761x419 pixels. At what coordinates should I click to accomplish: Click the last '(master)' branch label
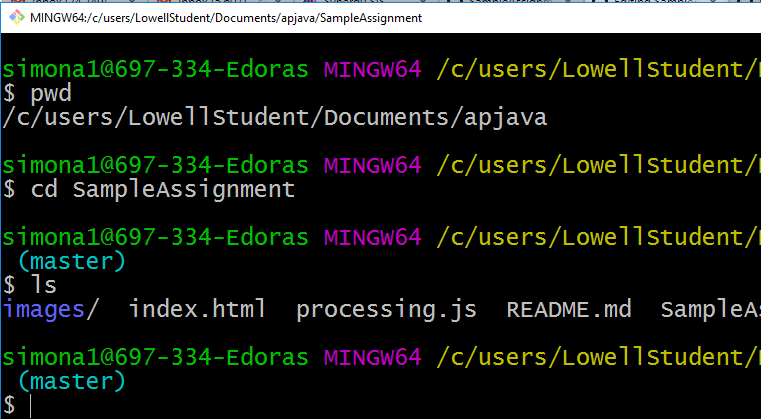pos(72,381)
